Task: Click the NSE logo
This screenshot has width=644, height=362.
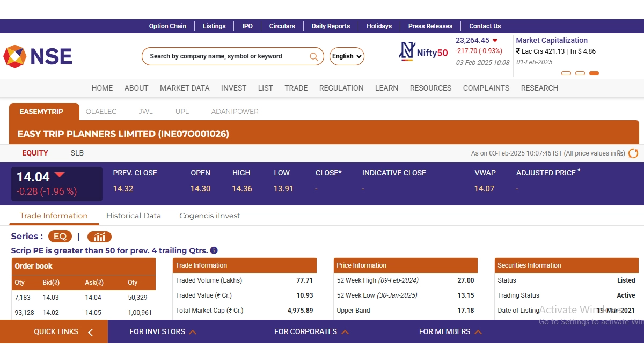Action: [38, 56]
